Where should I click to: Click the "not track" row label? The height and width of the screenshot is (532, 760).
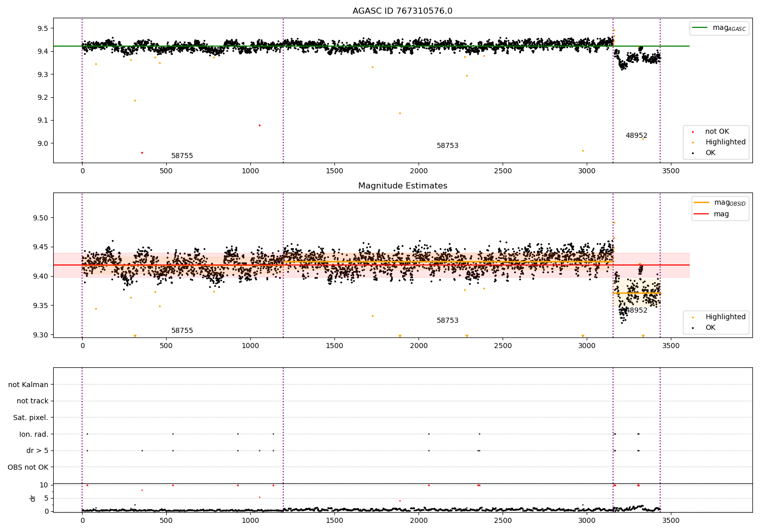[32, 401]
